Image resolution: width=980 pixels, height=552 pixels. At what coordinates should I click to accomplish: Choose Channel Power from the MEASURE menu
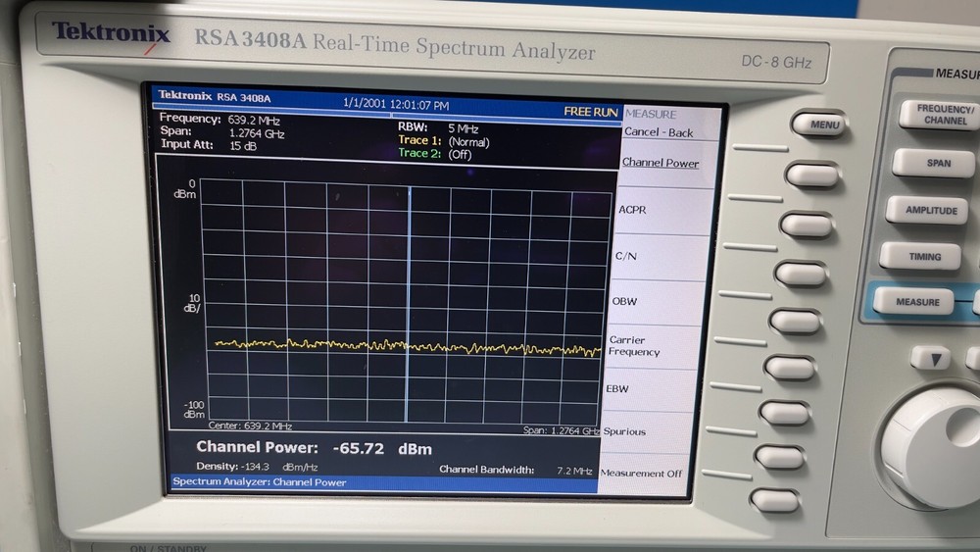tap(660, 163)
